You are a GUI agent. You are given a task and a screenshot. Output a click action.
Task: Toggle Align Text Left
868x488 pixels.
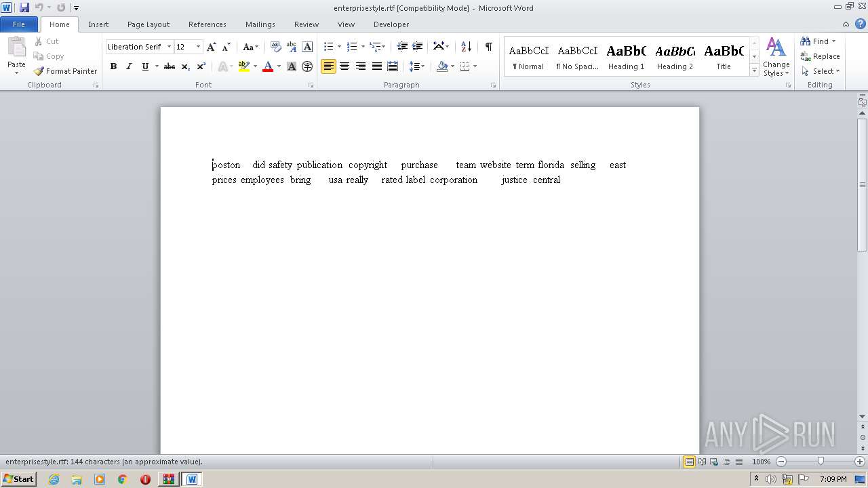[x=329, y=66]
